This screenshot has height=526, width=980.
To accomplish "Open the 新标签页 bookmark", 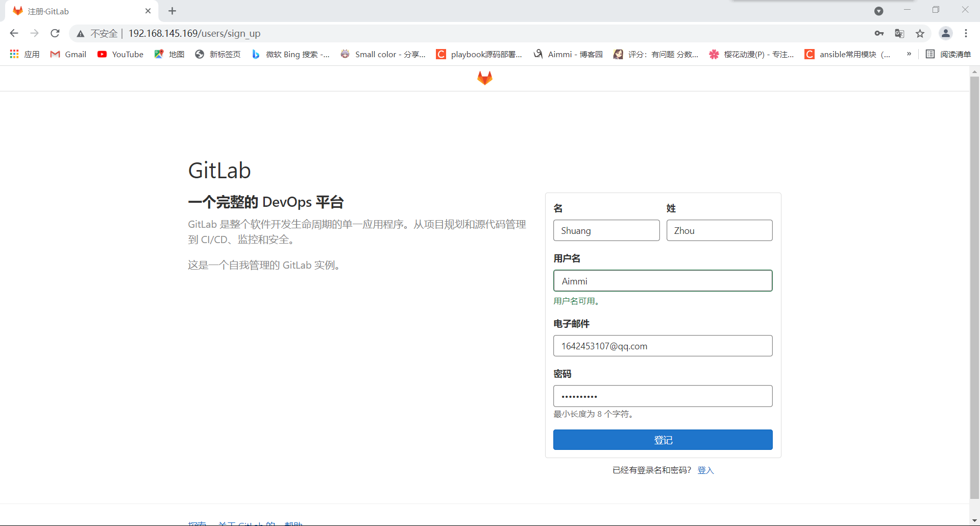I will click(x=217, y=54).
